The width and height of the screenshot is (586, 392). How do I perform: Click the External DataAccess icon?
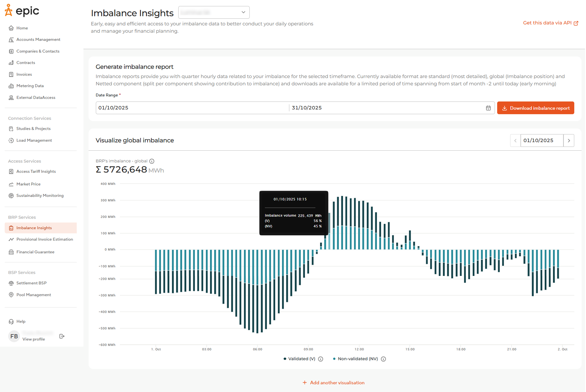coord(11,98)
